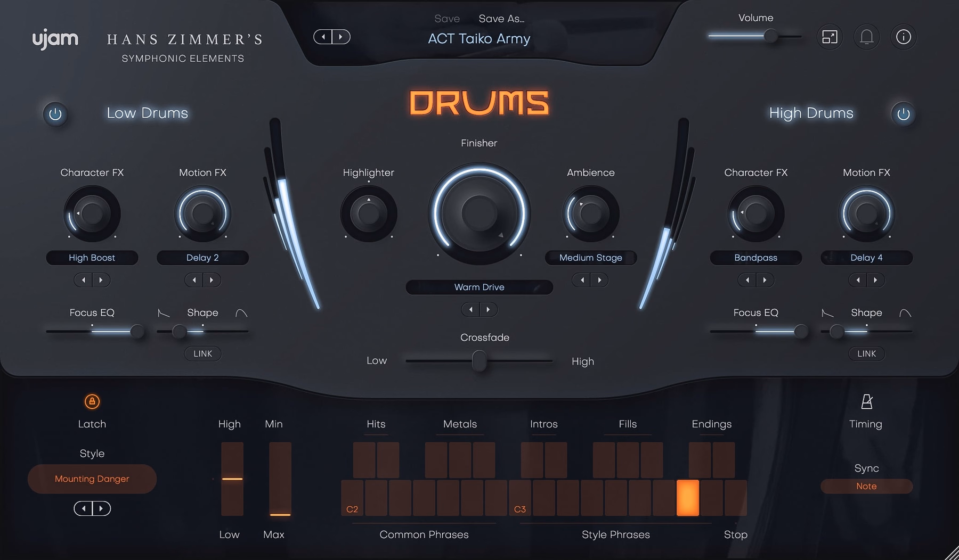This screenshot has width=959, height=560.
Task: Open the Timing metronome icon
Action: [x=867, y=401]
